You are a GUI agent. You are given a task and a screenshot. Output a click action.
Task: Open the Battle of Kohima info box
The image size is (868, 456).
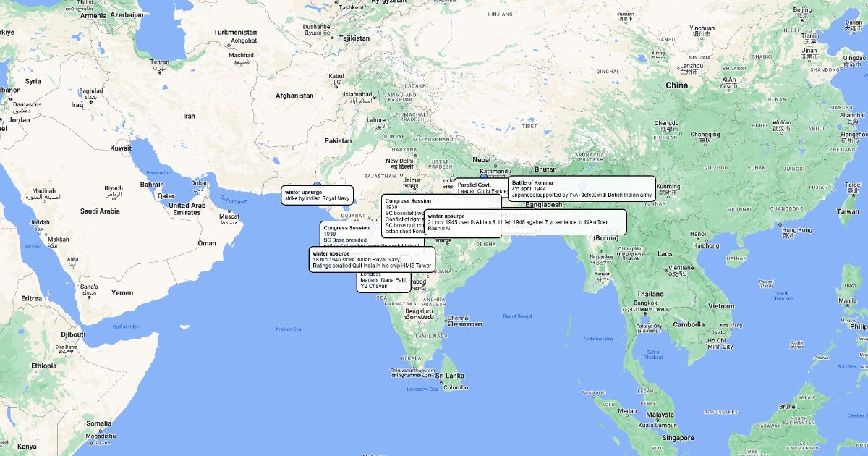582,188
